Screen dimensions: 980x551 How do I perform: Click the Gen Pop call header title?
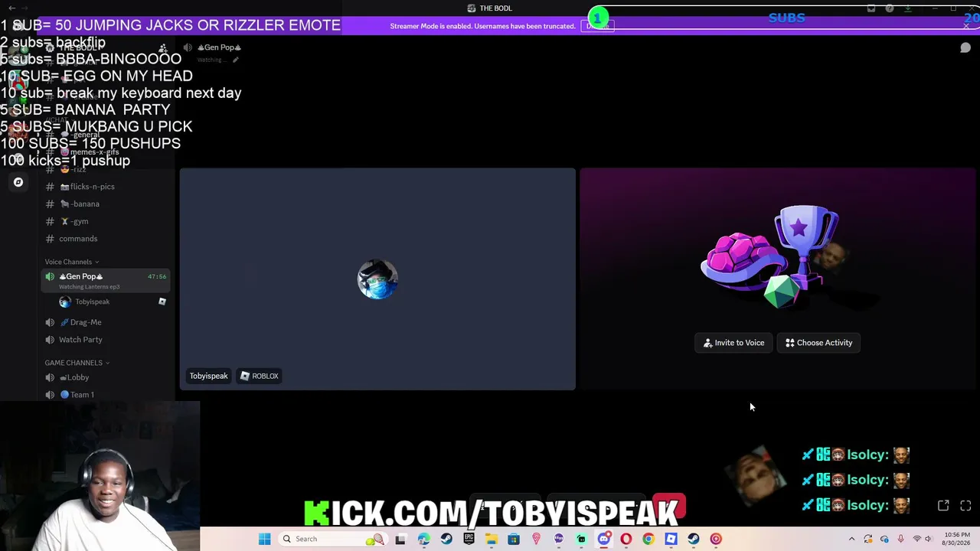(219, 47)
